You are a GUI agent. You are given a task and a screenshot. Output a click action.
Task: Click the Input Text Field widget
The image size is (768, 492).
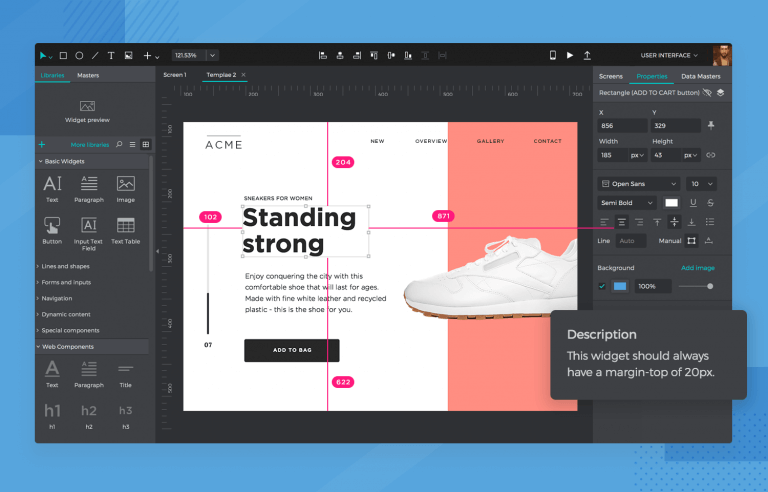point(88,230)
